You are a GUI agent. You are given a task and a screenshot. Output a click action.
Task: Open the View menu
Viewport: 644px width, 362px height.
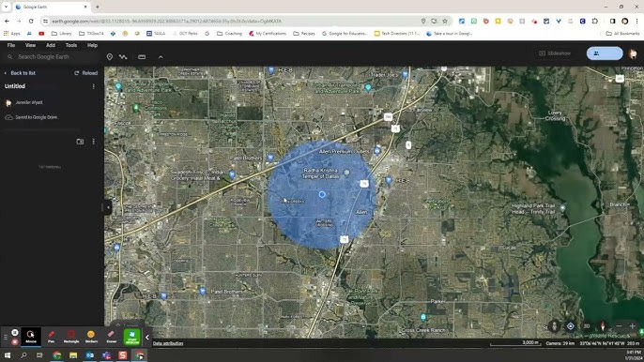[x=30, y=45]
